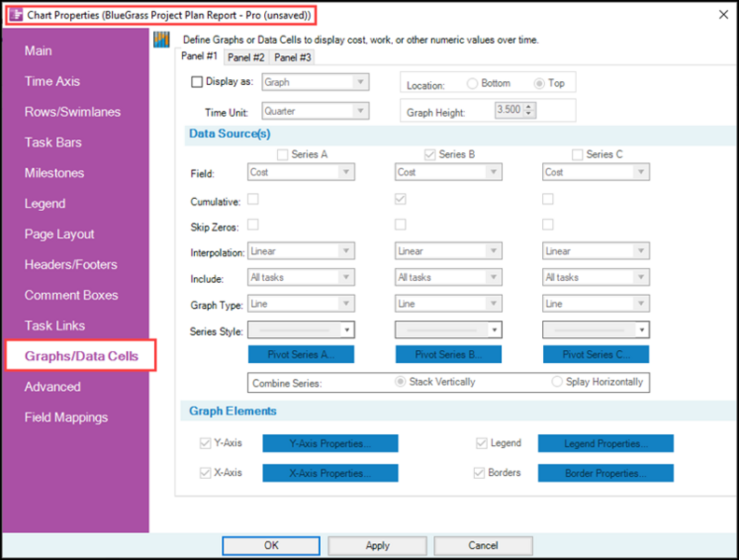Go to Headers/Footers settings

point(71,265)
